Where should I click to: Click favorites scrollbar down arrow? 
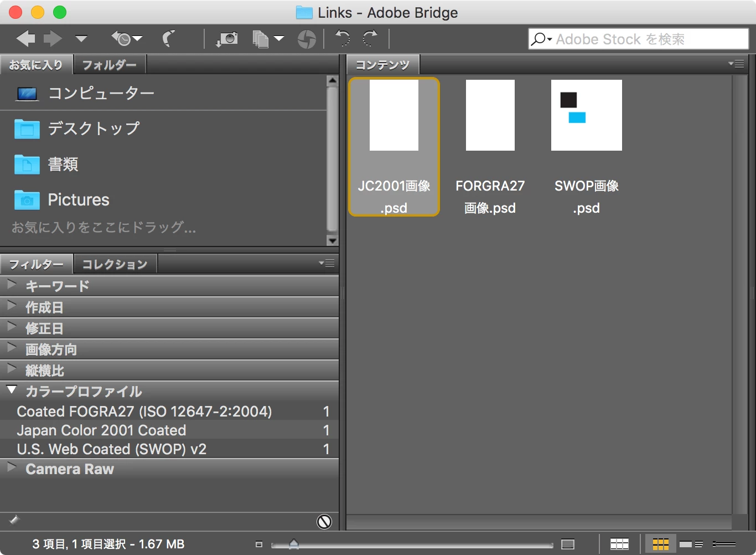click(332, 240)
